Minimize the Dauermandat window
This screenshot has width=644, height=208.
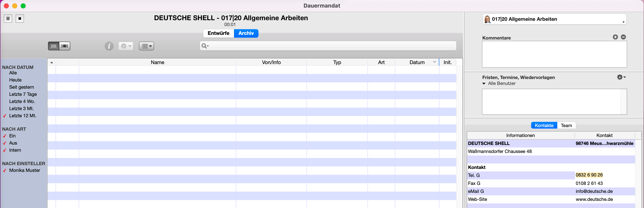coord(15,6)
